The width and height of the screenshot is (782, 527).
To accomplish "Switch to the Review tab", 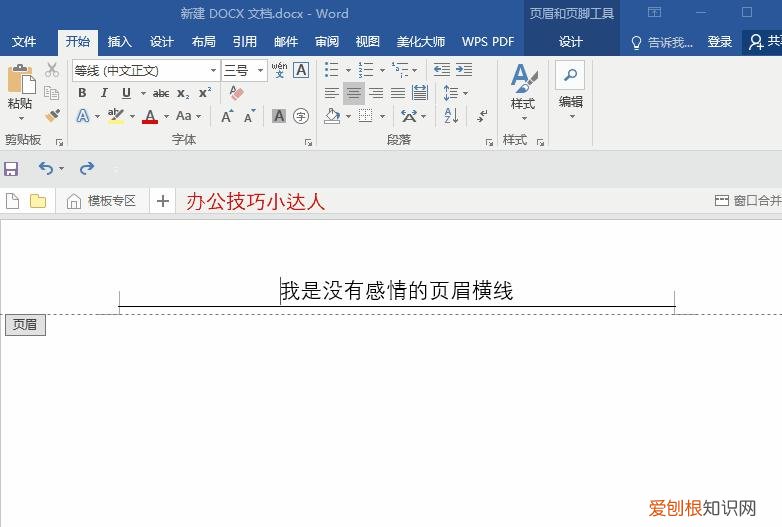I will tap(327, 42).
